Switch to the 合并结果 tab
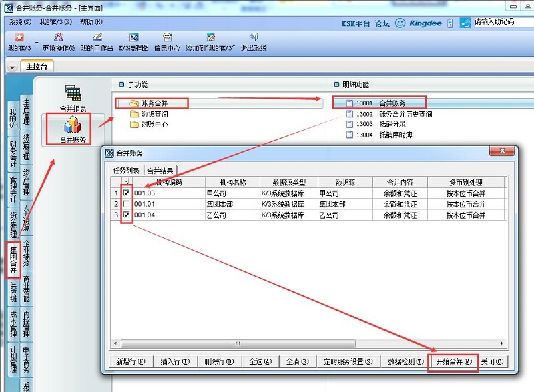Viewport: 534px width, 392px height. click(160, 171)
